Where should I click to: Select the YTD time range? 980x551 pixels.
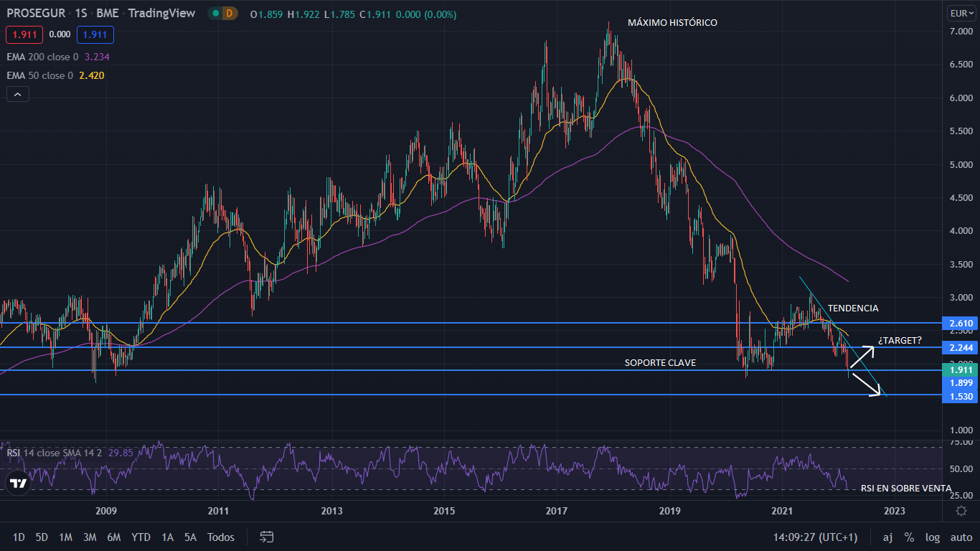pos(141,537)
